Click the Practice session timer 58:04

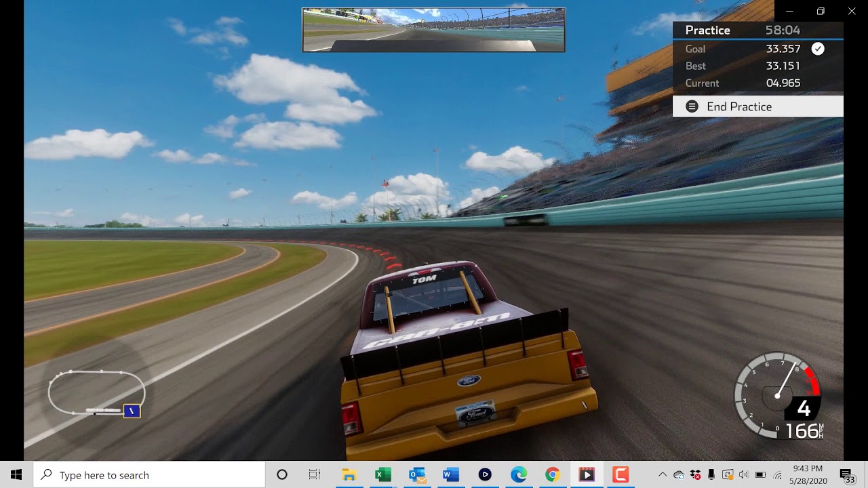pos(783,30)
